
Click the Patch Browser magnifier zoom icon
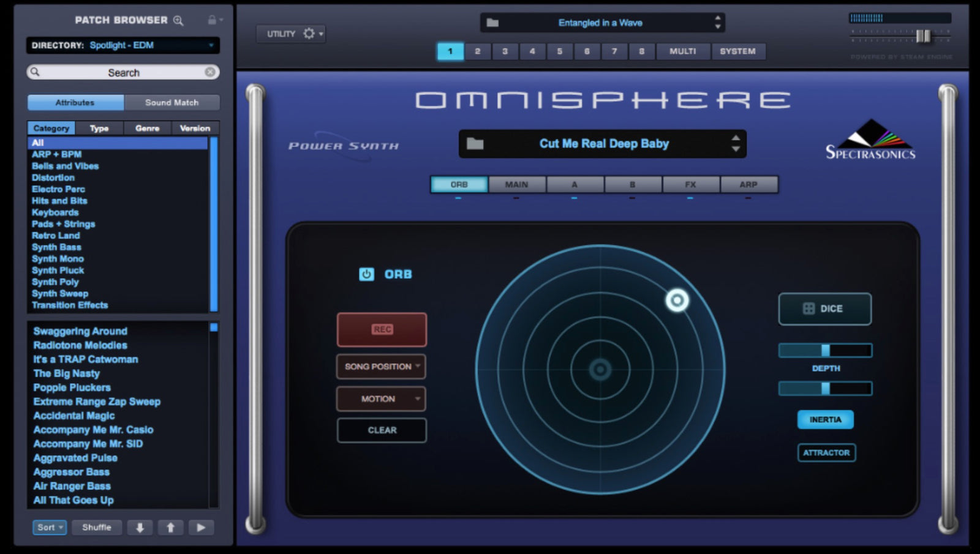(x=178, y=20)
